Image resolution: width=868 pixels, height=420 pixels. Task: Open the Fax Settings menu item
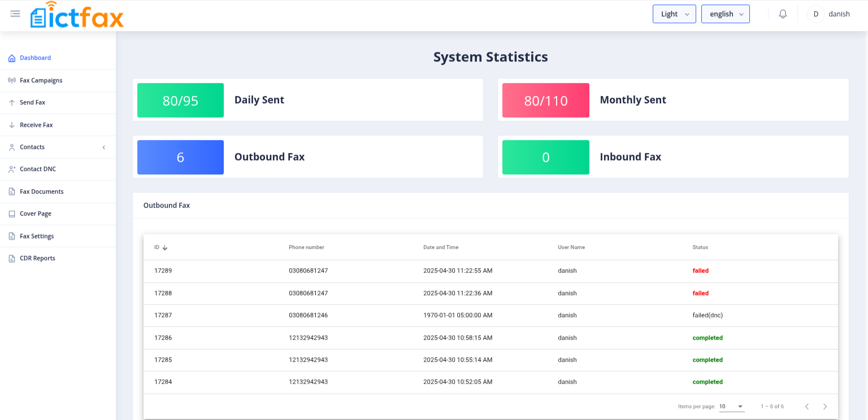pyautogui.click(x=58, y=236)
